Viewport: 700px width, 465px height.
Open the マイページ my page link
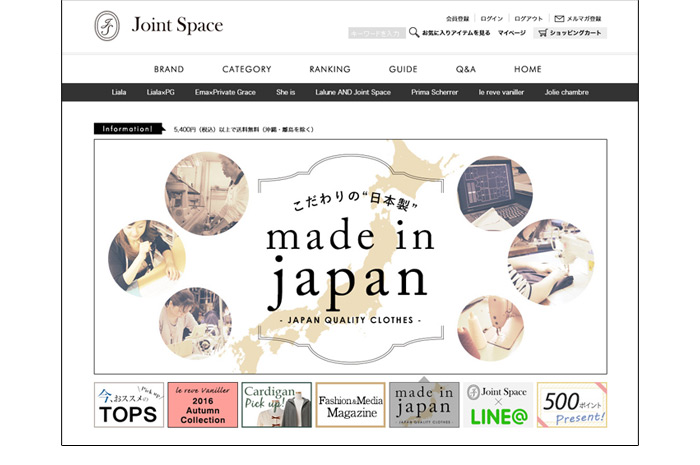tap(512, 33)
